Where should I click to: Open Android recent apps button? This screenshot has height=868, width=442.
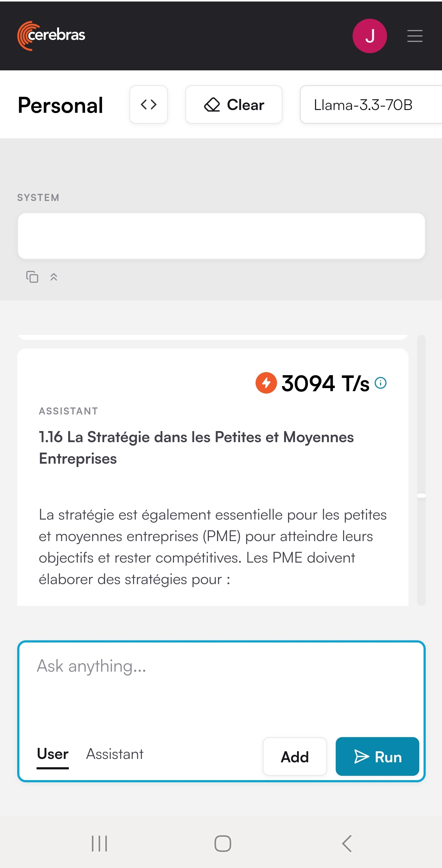pyautogui.click(x=100, y=843)
